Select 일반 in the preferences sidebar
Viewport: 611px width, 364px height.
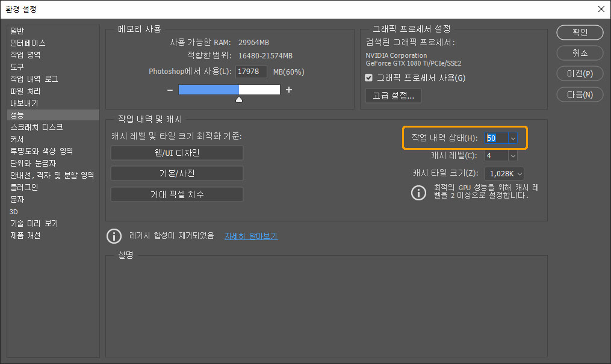(16, 31)
